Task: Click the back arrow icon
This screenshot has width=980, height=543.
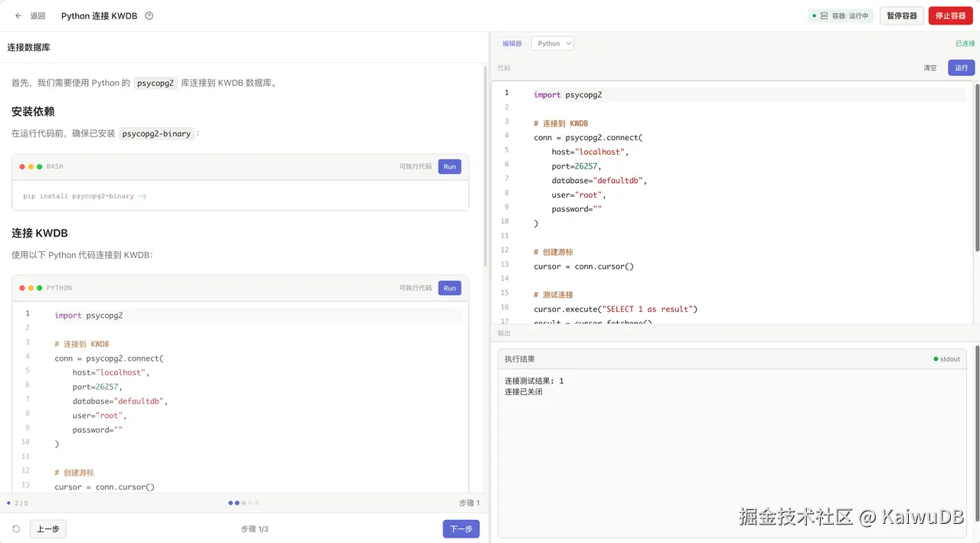Action: [x=18, y=16]
